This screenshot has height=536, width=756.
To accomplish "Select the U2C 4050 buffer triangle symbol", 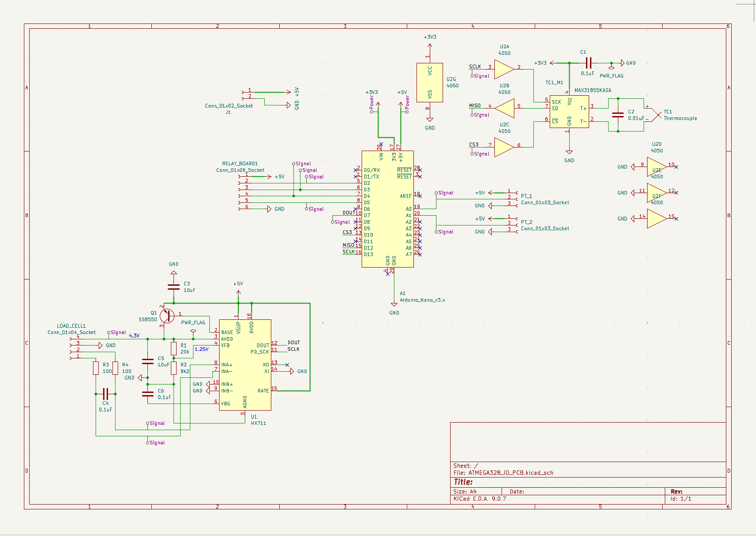I will [x=504, y=148].
